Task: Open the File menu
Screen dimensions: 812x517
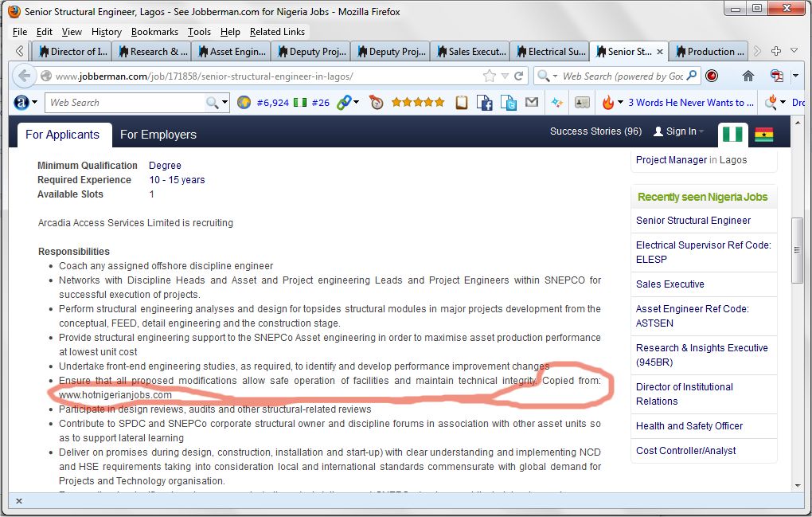Action: (20, 32)
